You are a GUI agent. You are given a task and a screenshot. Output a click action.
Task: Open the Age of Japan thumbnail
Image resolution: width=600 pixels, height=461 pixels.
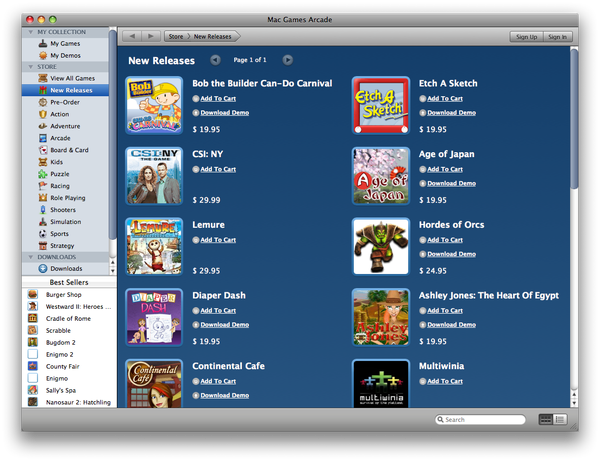(x=381, y=176)
